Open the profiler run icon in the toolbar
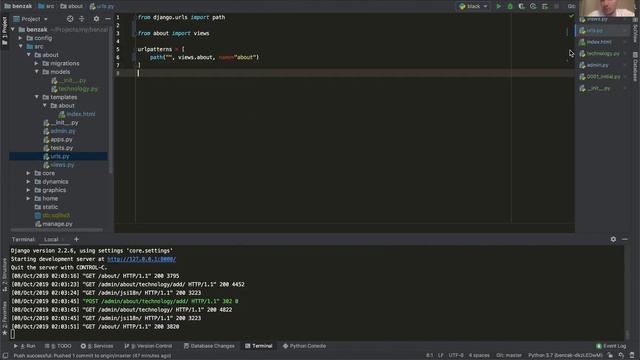 tap(533, 6)
